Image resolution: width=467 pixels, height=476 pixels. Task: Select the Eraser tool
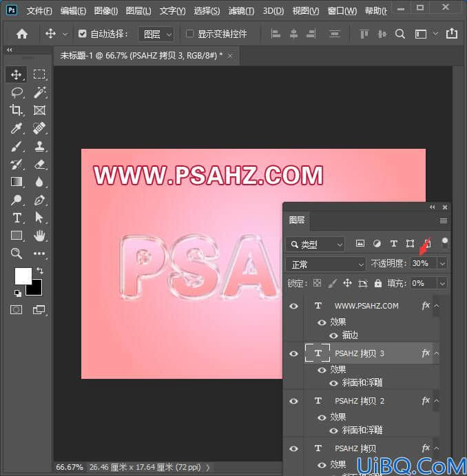[39, 164]
